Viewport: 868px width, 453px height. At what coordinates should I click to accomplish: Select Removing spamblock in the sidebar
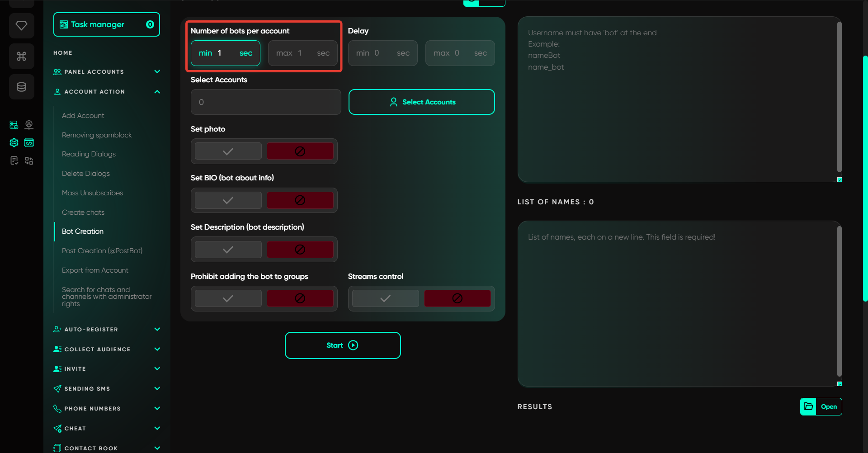pos(97,135)
